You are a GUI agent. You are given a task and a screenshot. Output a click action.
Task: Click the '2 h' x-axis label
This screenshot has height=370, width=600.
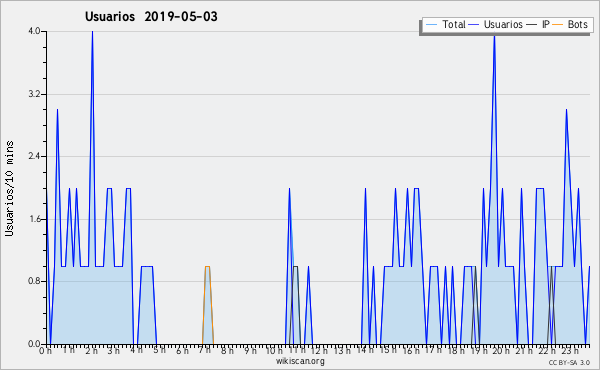(91, 350)
